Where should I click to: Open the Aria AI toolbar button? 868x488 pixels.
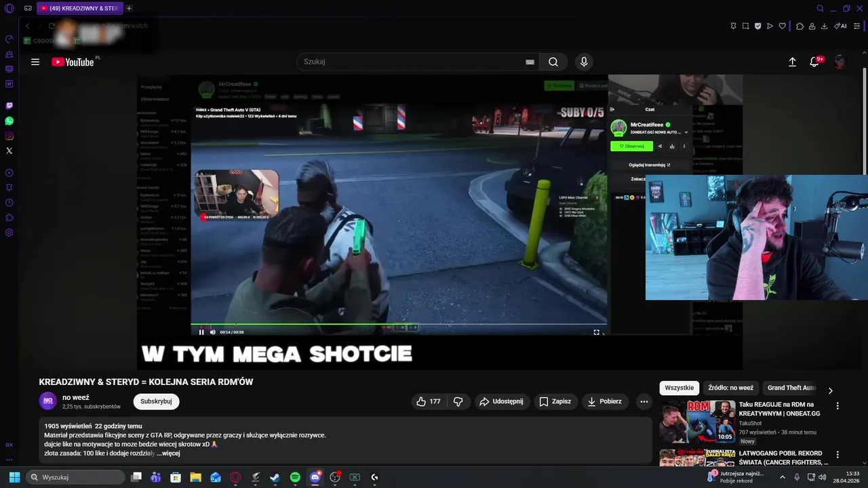(840, 26)
